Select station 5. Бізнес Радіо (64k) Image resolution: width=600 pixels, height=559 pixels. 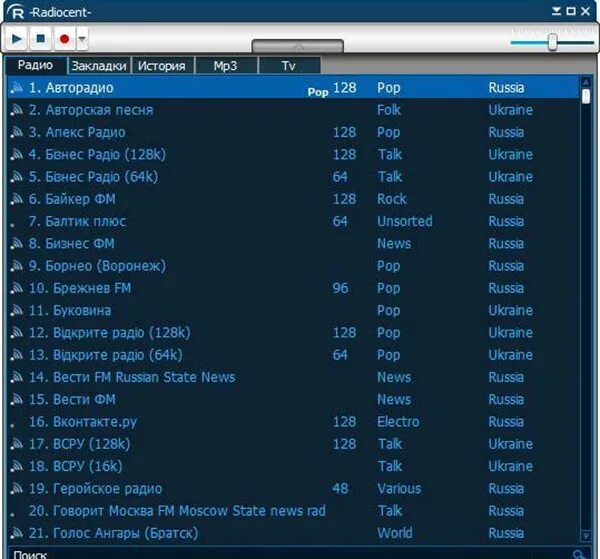[x=293, y=176]
